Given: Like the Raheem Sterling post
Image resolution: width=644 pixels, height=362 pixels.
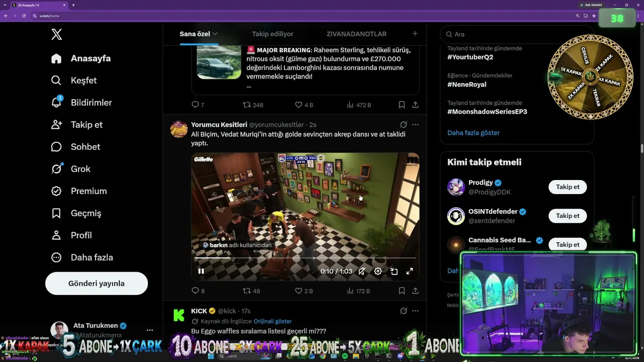Looking at the screenshot, I should point(304,105).
